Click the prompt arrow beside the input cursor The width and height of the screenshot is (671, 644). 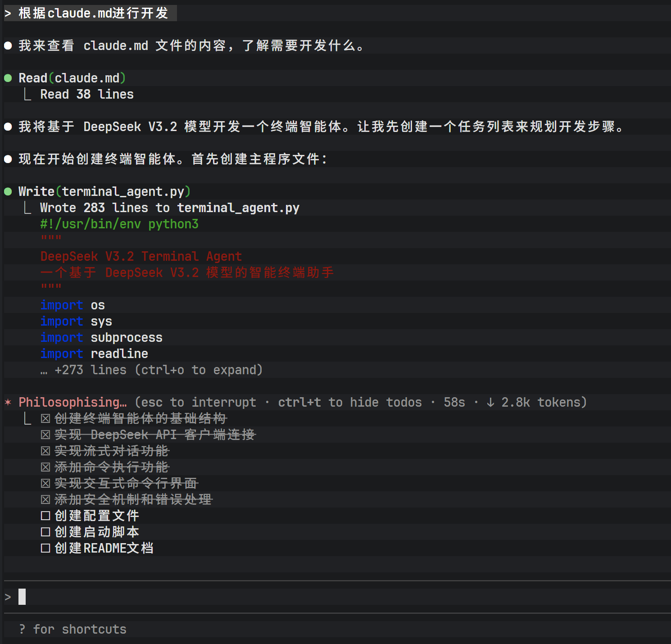coord(8,597)
